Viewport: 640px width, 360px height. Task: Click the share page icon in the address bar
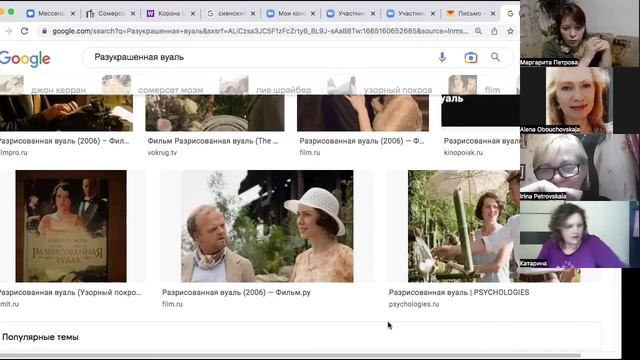click(494, 31)
